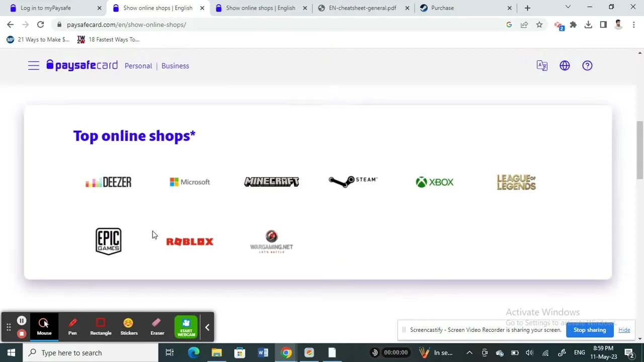Switch to EN-cheatsheet-general.pdf tab
Image resolution: width=644 pixels, height=362 pixels.
tap(362, 8)
